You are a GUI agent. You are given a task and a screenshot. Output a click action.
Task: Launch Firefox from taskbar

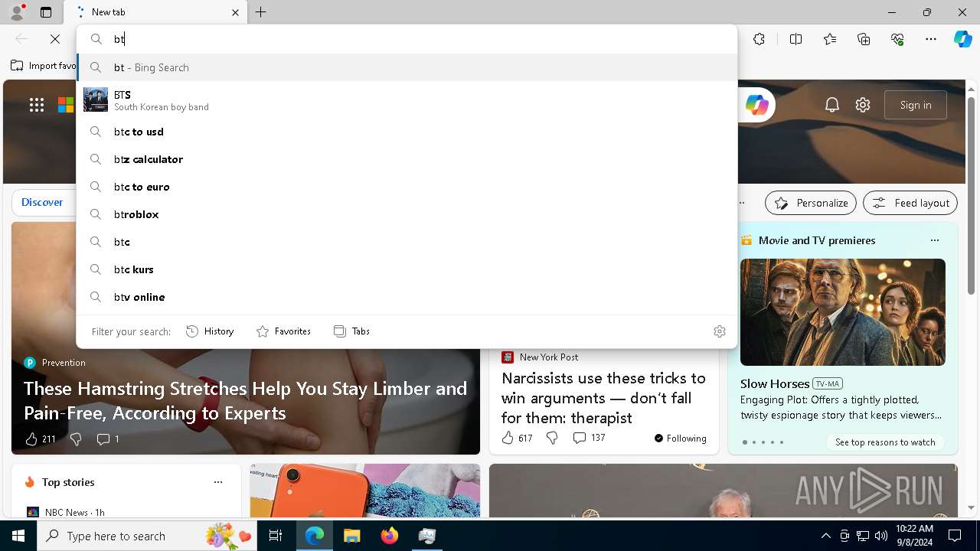pos(390,536)
